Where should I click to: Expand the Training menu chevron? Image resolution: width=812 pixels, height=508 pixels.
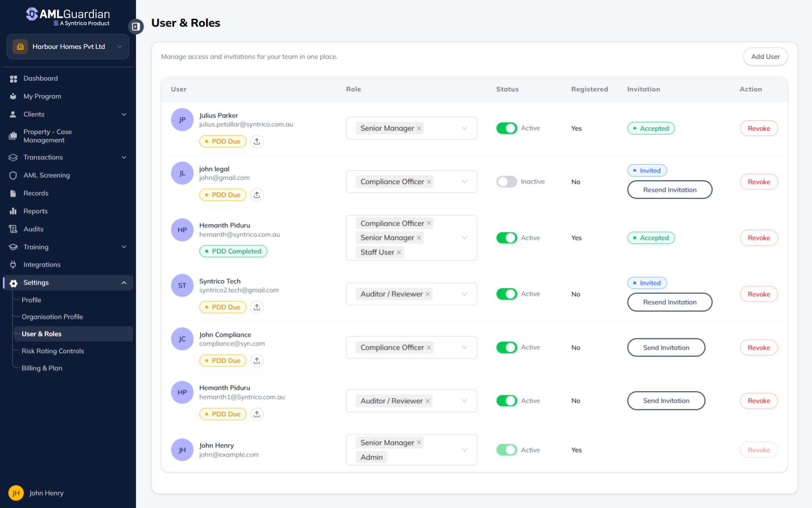pyautogui.click(x=124, y=247)
